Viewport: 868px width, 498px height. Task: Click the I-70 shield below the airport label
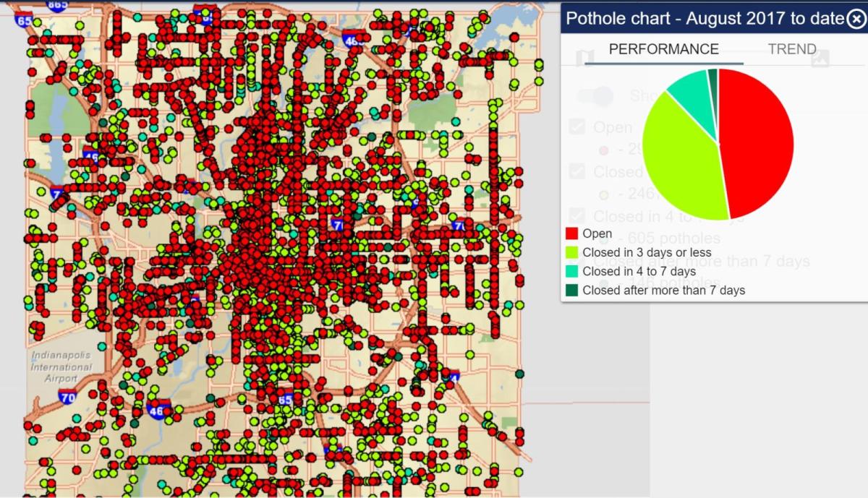(x=69, y=396)
